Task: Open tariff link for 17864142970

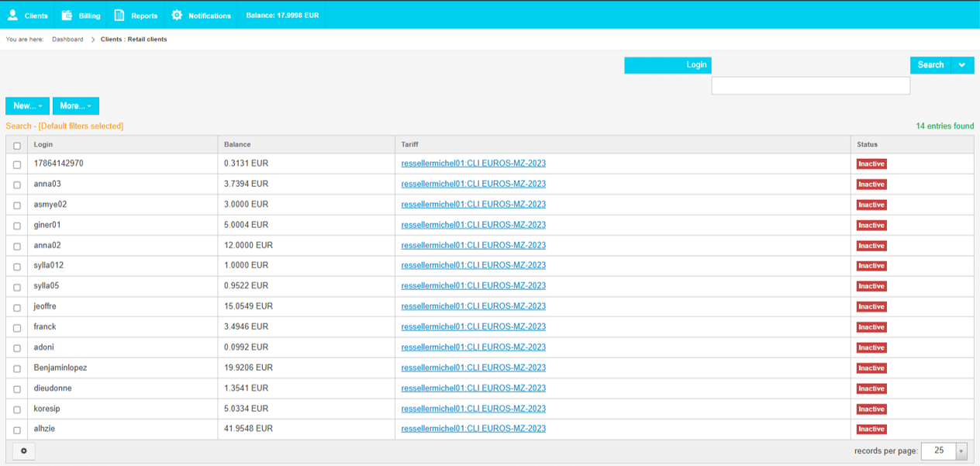Action: pyautogui.click(x=473, y=164)
